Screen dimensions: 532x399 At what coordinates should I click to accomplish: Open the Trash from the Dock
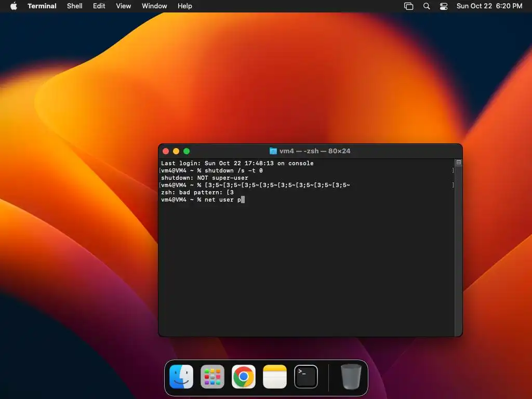coord(351,377)
